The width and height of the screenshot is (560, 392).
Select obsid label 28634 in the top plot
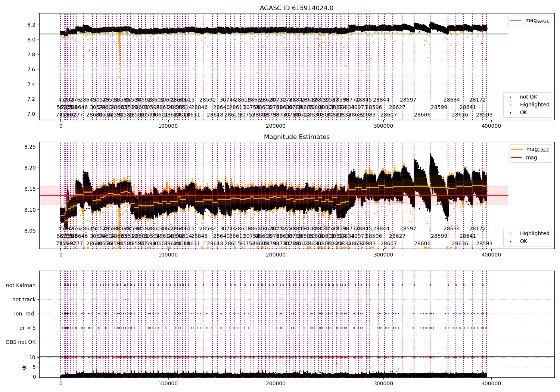coord(452,100)
